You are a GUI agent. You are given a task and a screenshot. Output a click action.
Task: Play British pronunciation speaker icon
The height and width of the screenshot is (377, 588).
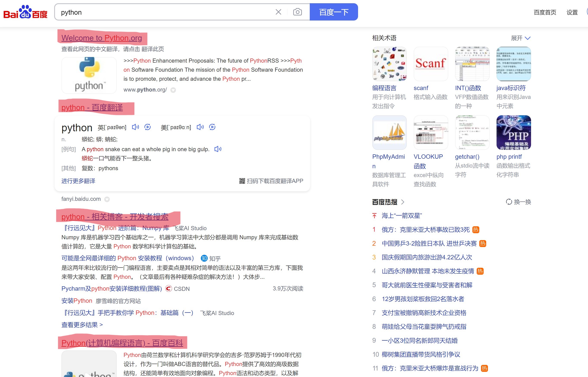pyautogui.click(x=135, y=127)
